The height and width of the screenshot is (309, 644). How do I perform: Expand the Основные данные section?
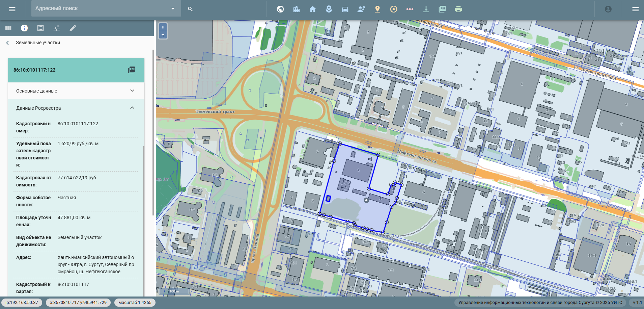tap(132, 91)
